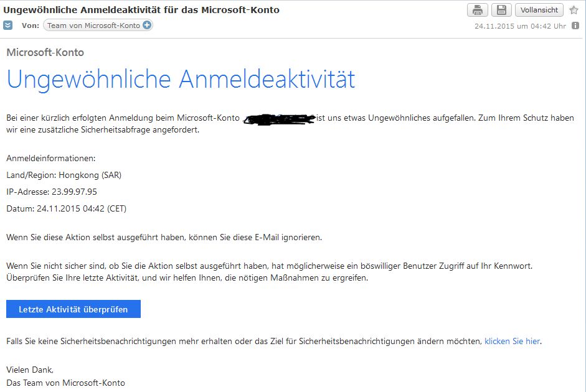Click the 'Land/Region: Hongkong (SAR)' line
586x392 pixels.
[64, 175]
